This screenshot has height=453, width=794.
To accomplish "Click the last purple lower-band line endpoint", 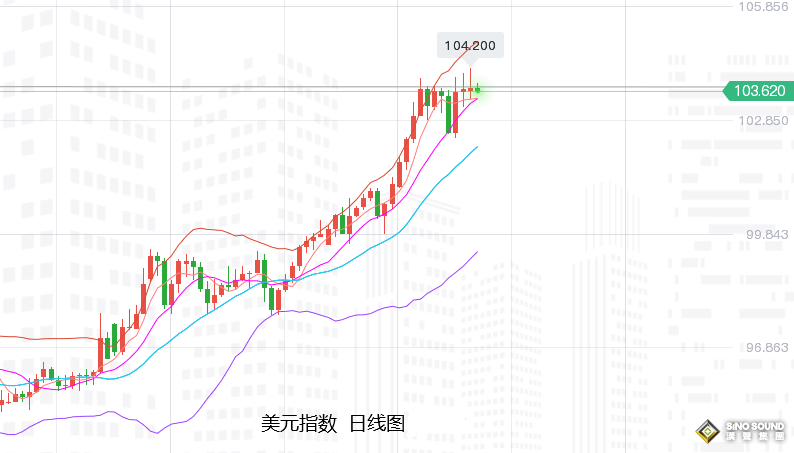I will pyautogui.click(x=477, y=251).
